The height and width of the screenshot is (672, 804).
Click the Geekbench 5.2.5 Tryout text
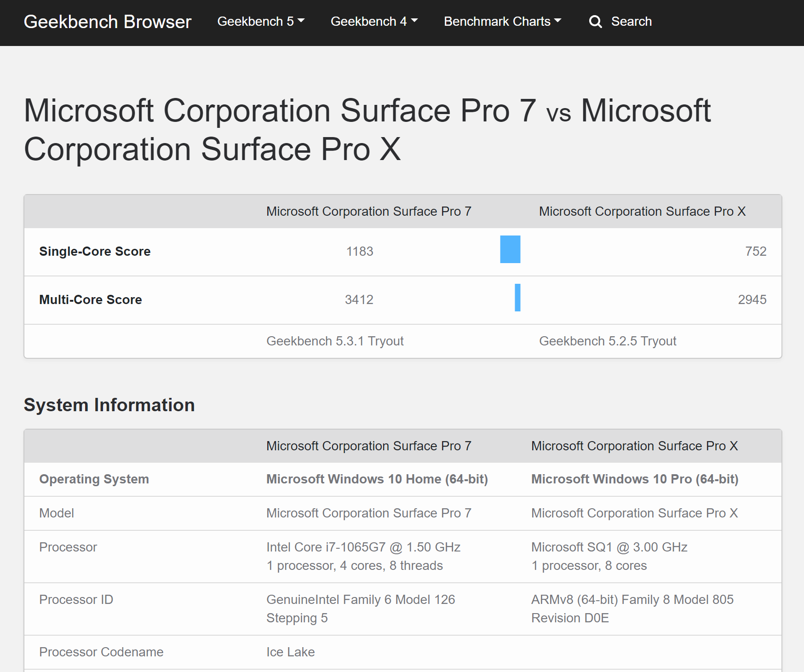[607, 341]
